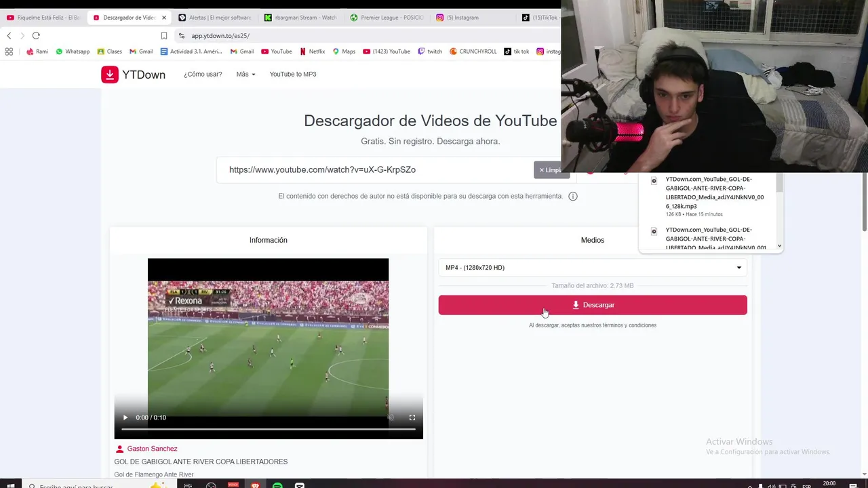The height and width of the screenshot is (488, 868).
Task: Open the twitch bookmark
Action: point(430,52)
